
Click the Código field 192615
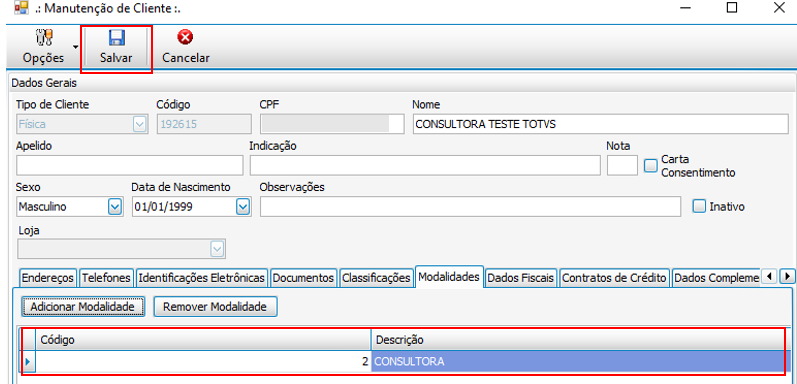(204, 124)
